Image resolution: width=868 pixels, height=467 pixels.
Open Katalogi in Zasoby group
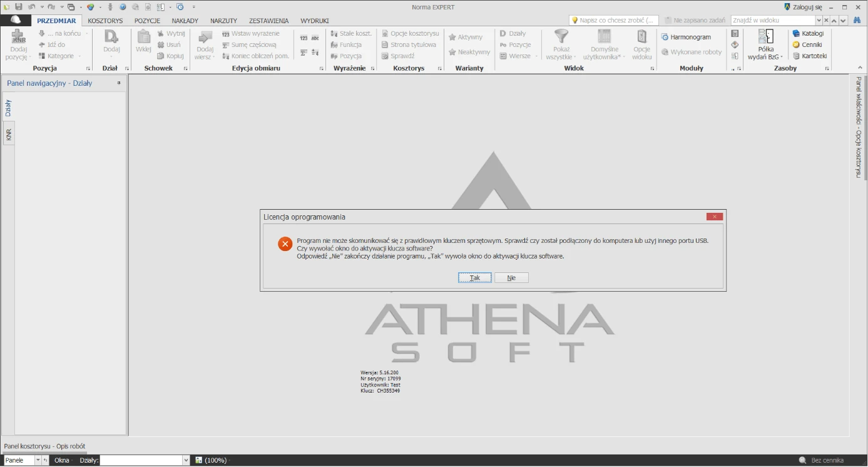click(x=808, y=33)
